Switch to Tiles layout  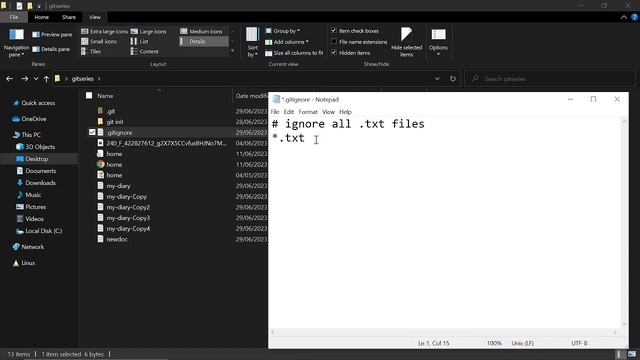point(91,51)
